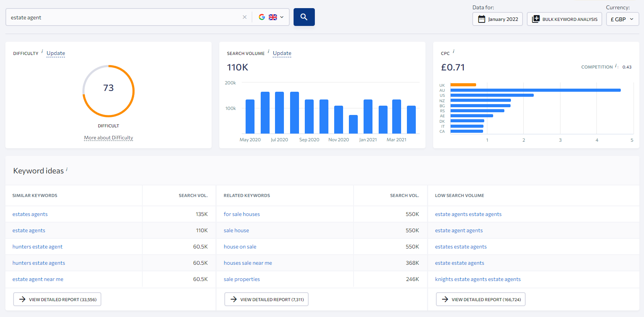Expand the GBP currency dropdown
The height and width of the screenshot is (317, 644).
pyautogui.click(x=622, y=19)
